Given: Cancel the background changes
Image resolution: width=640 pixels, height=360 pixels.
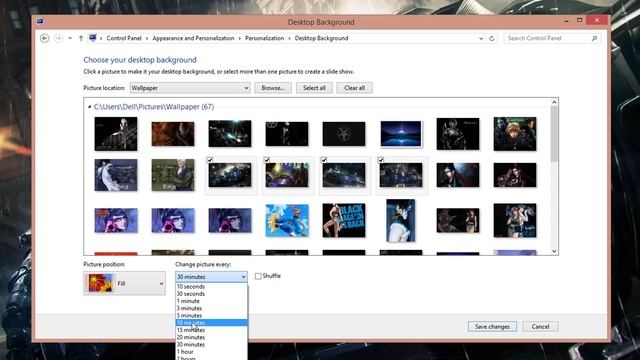Looking at the screenshot, I should tap(540, 327).
